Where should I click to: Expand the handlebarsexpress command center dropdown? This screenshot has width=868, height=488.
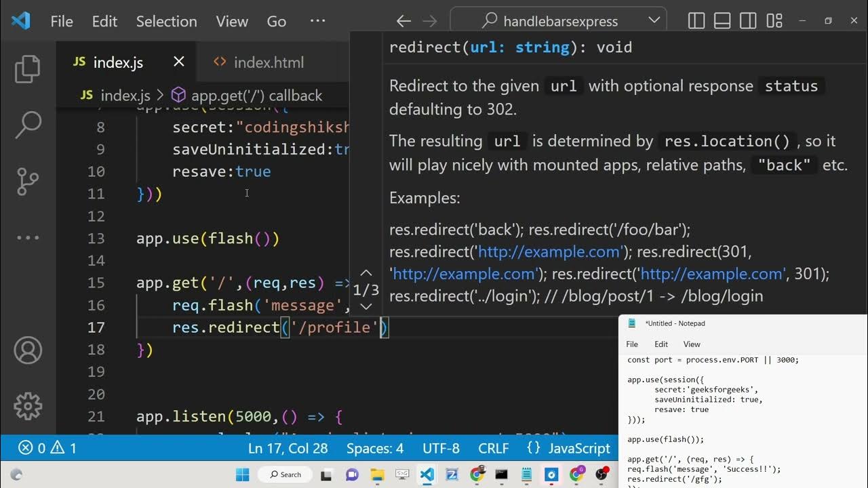click(654, 20)
